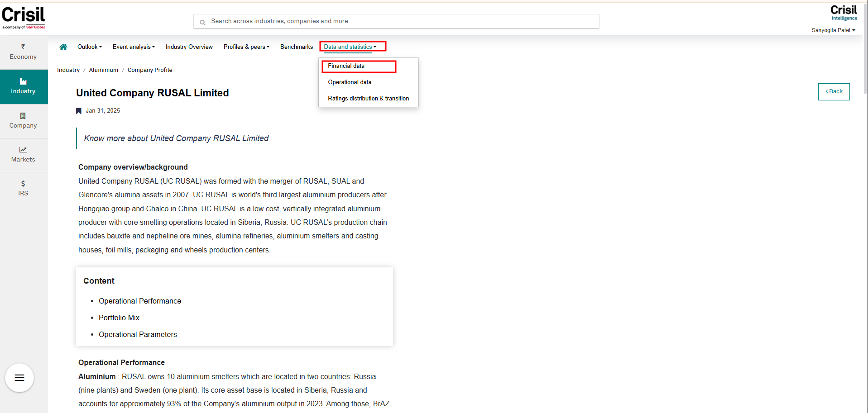Go to Company section in sidebar

(x=23, y=121)
